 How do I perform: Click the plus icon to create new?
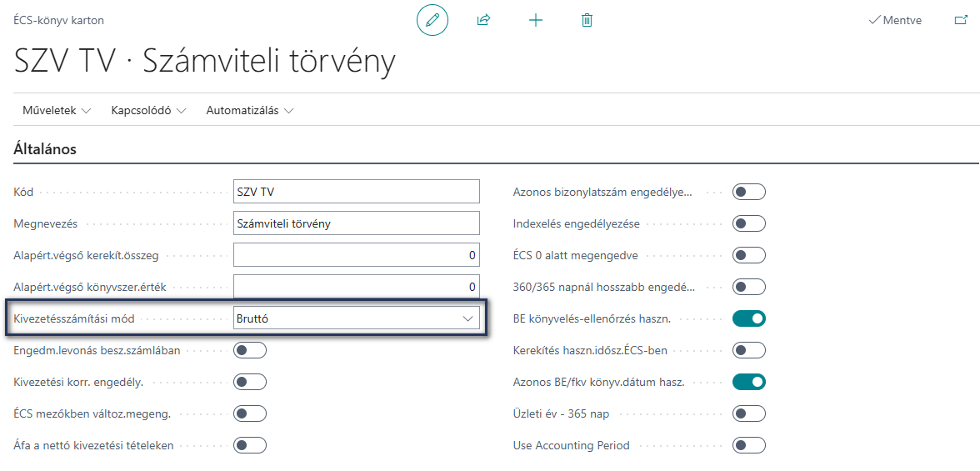[x=536, y=20]
